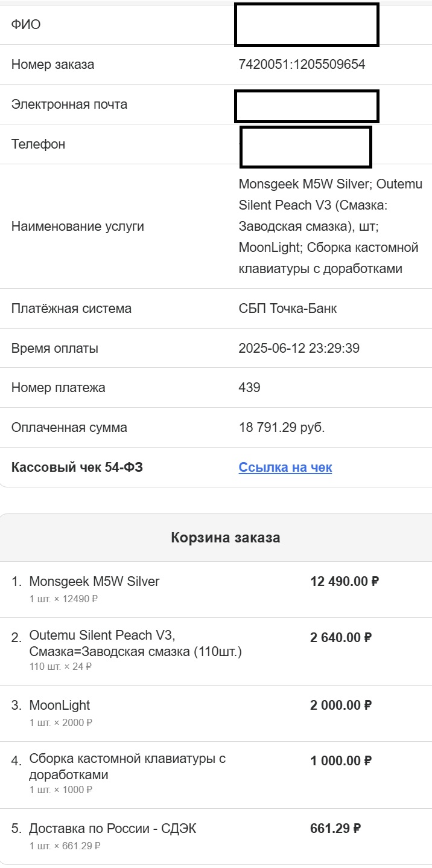Click the redacted Электронная почта field
This screenshot has width=432, height=868.
(x=307, y=106)
